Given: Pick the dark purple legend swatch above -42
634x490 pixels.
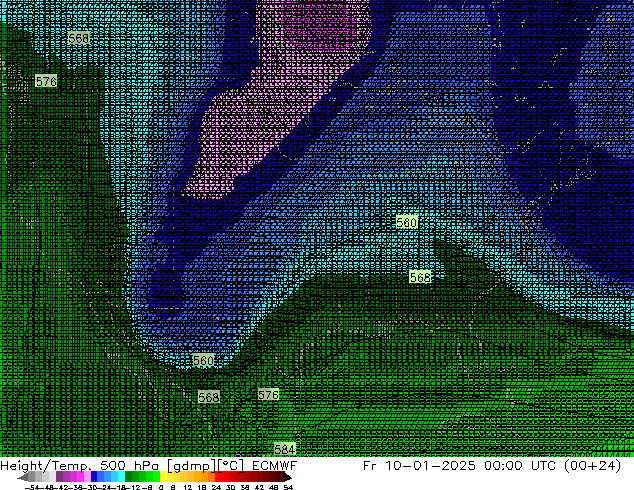Looking at the screenshot, I should [x=59, y=477].
